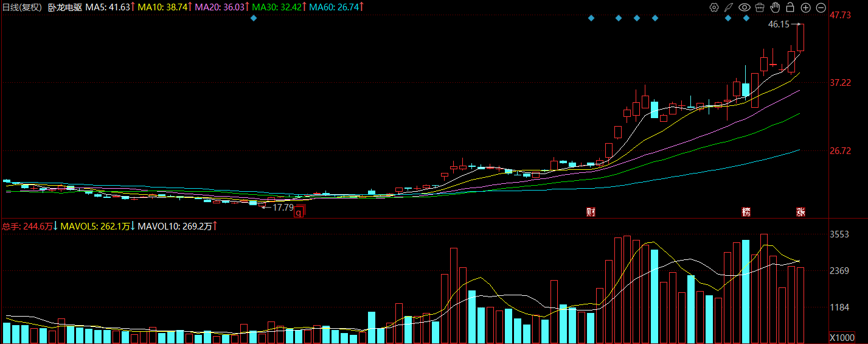Toggle the eye visibility icon
This screenshot has height=344, width=868.
745,7
